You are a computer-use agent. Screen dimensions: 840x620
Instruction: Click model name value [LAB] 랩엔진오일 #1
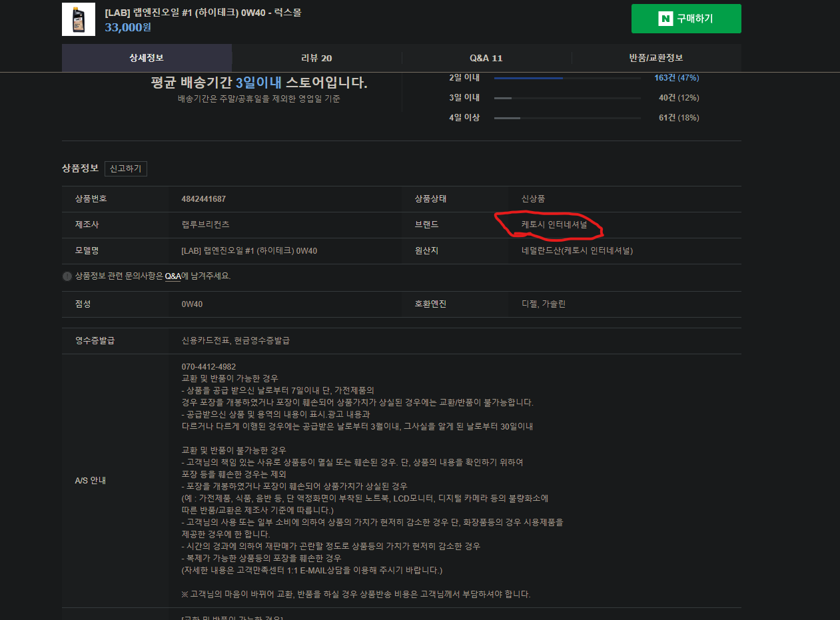[249, 251]
